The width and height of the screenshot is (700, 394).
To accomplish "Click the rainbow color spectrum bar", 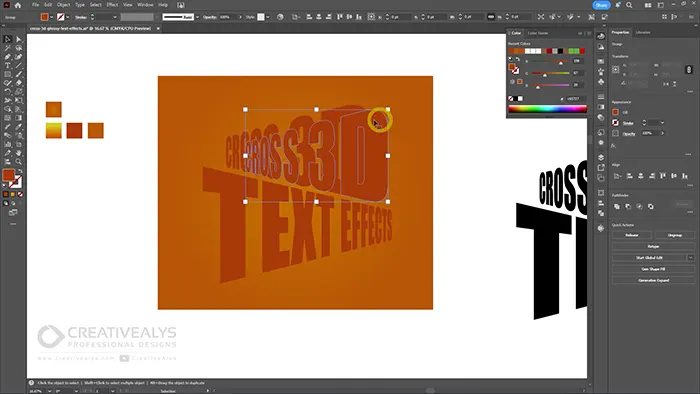I will click(x=547, y=109).
